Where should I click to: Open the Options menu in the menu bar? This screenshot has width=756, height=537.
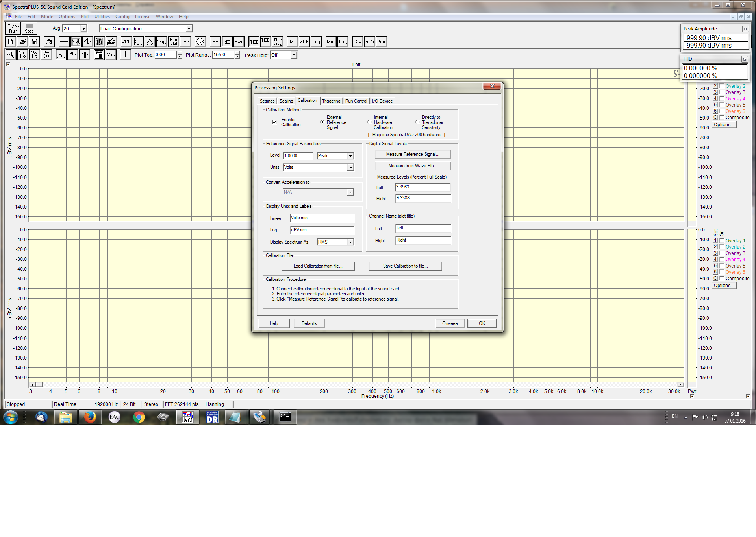pyautogui.click(x=67, y=17)
